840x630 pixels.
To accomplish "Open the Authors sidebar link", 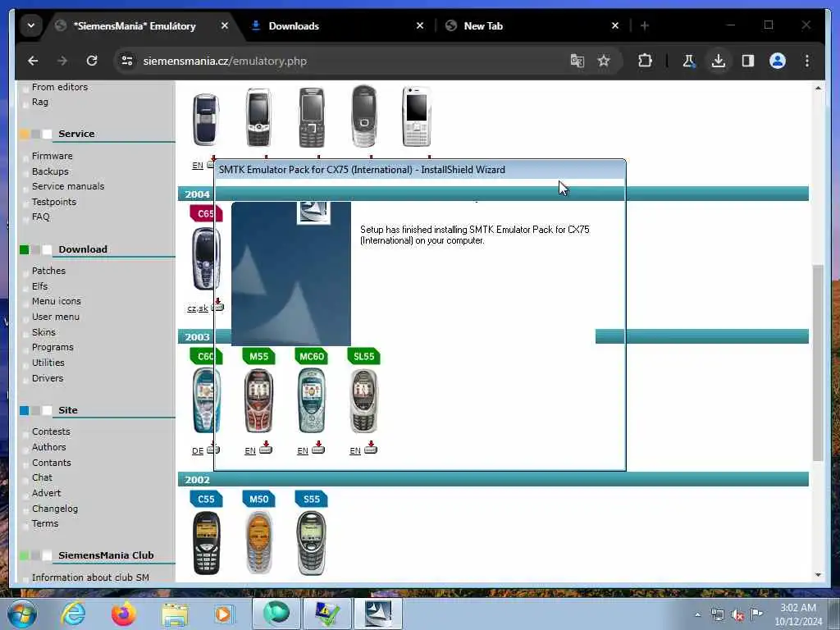I will click(48, 447).
